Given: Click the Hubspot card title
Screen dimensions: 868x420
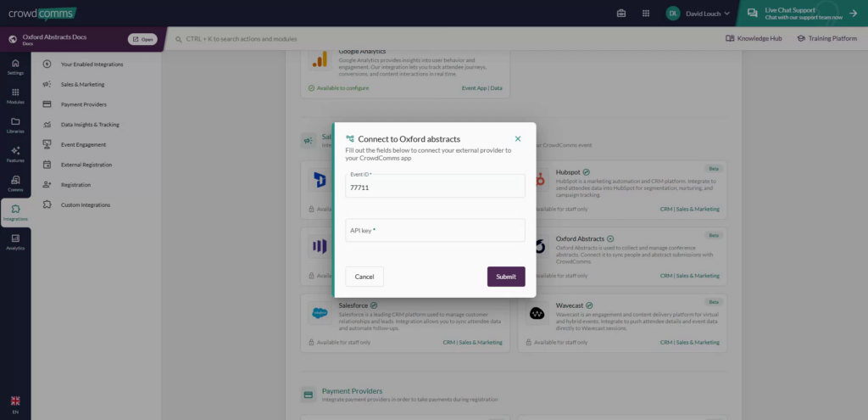Looking at the screenshot, I should pyautogui.click(x=568, y=172).
